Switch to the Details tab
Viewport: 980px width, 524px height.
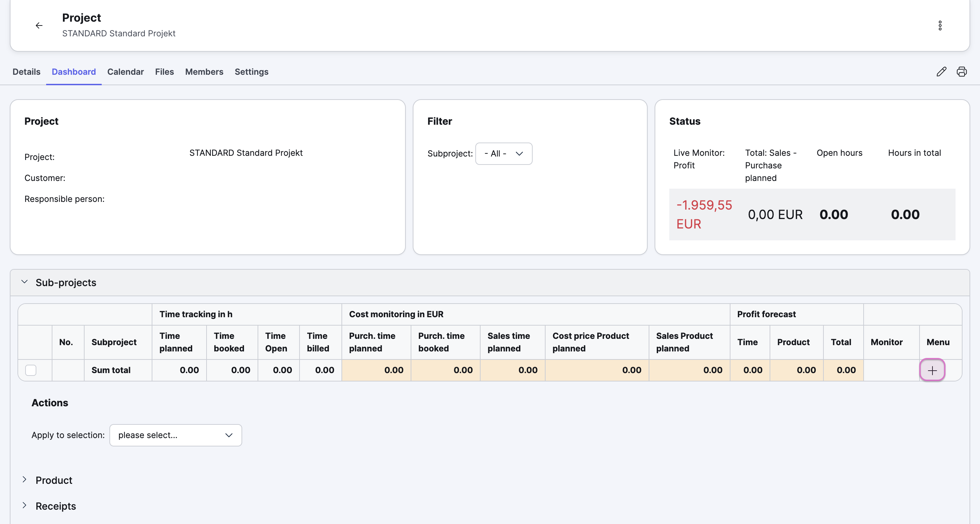tap(26, 72)
